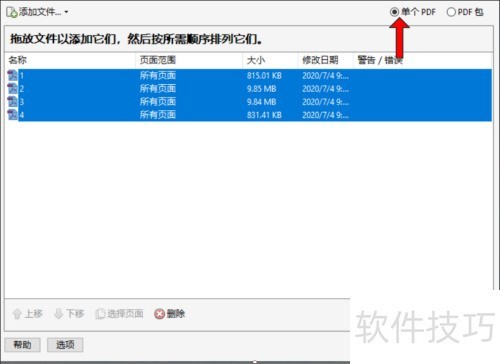
Task: Sort by 修改日期 column header
Action: tap(325, 60)
